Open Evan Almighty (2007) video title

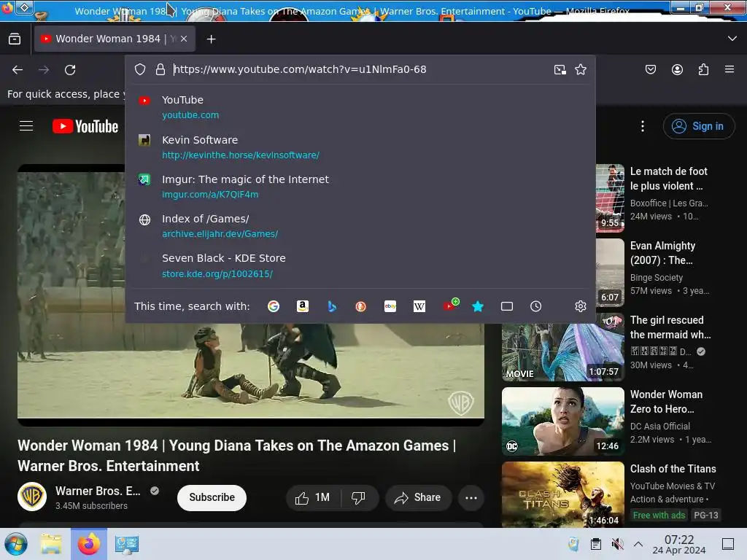[662, 253]
